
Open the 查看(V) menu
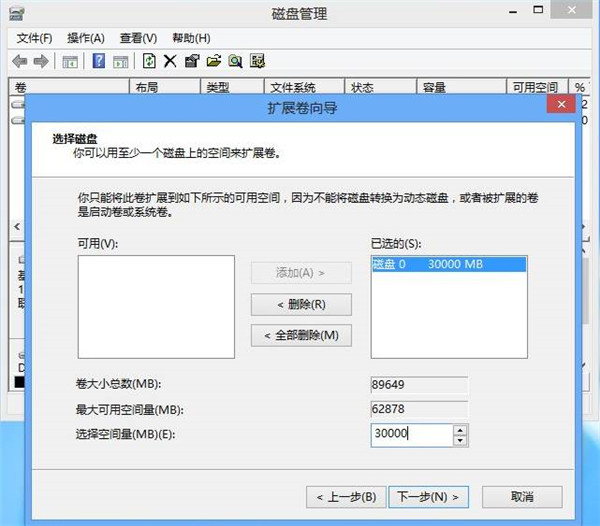(138, 38)
